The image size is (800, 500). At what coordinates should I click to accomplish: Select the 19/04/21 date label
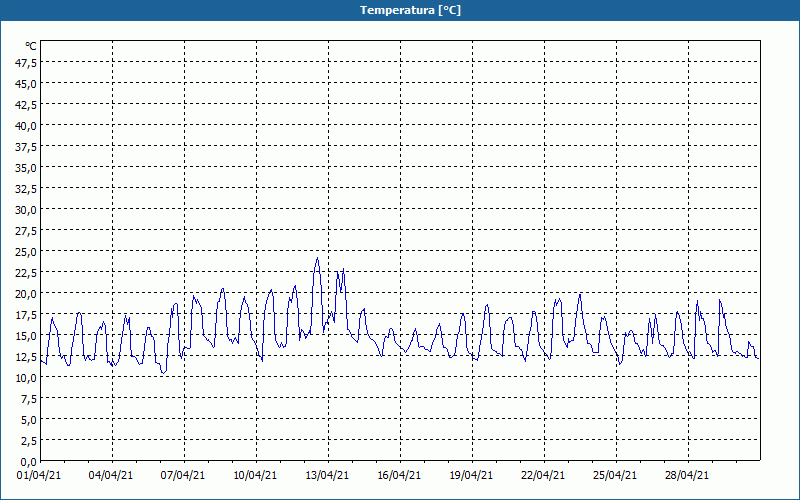coord(471,475)
